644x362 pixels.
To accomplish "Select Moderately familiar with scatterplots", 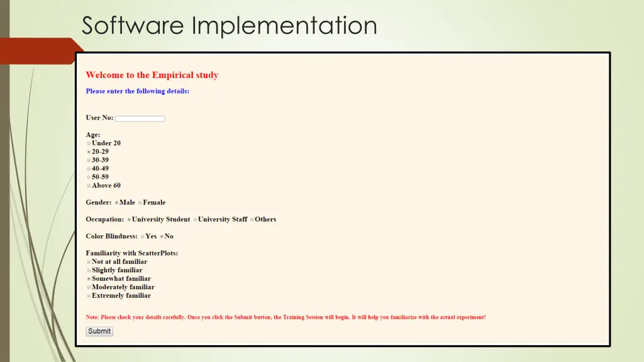I will tap(89, 287).
